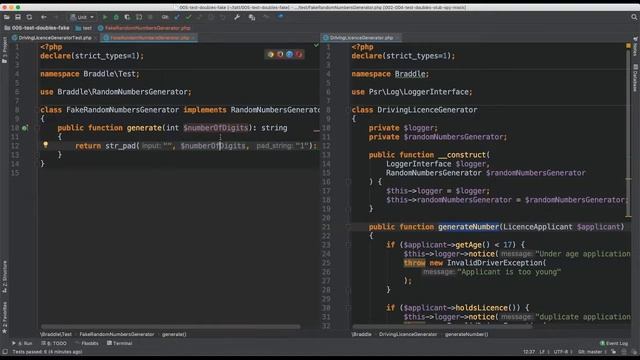Viewport: 640px width, 360px height.
Task: Click the left editor horizontal scrollbar
Action: coord(171,327)
